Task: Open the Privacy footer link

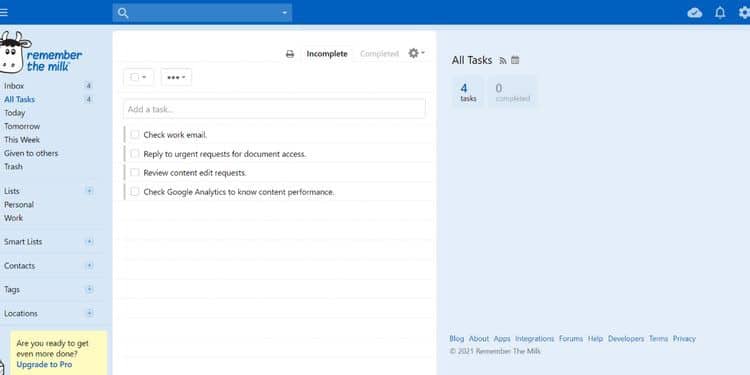Action: [684, 338]
